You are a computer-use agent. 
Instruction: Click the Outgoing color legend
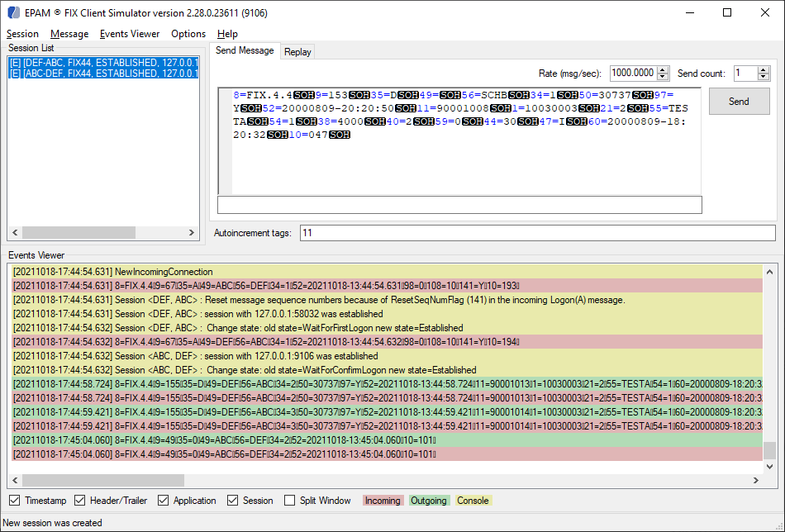pos(429,501)
